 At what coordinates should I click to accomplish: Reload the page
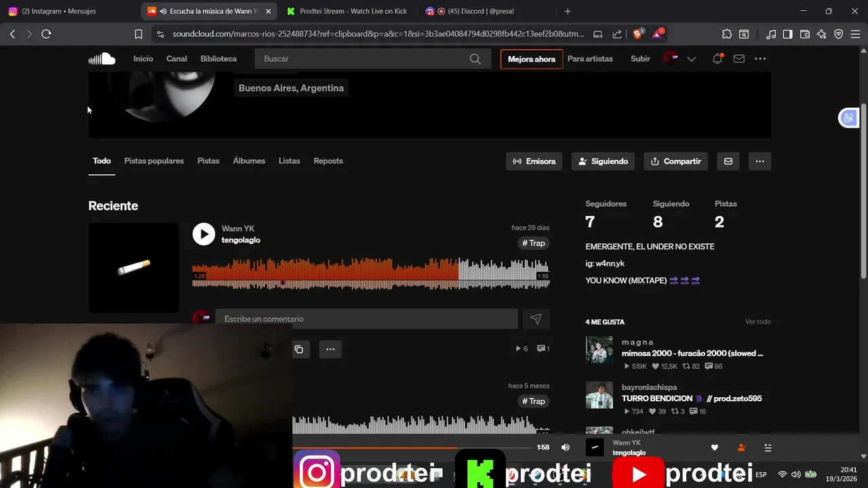pyautogui.click(x=46, y=34)
